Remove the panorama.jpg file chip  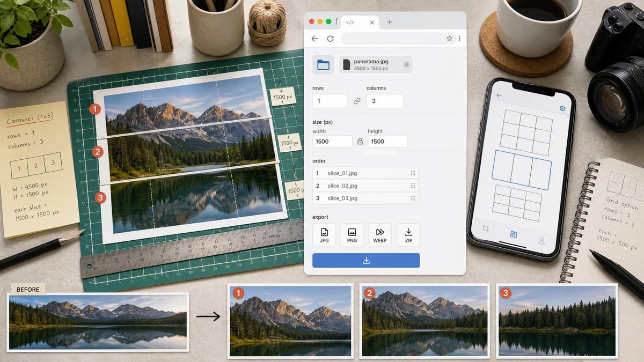coord(406,65)
